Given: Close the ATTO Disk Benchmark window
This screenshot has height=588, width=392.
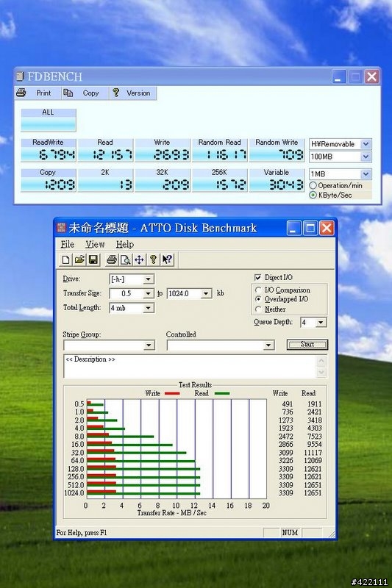Looking at the screenshot, I should (x=327, y=228).
